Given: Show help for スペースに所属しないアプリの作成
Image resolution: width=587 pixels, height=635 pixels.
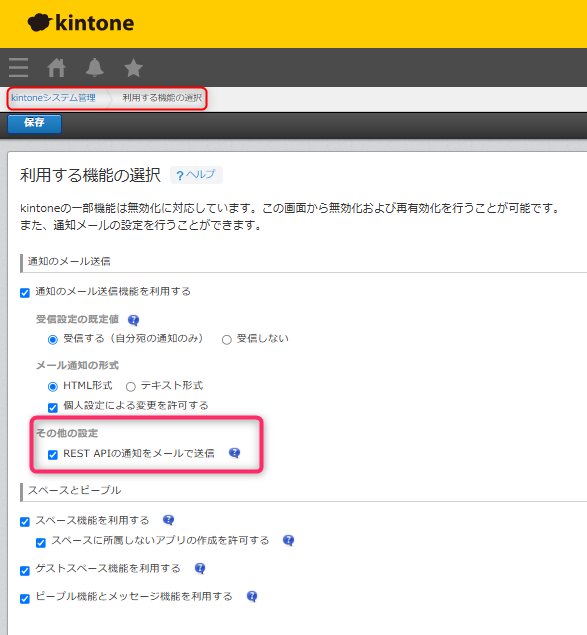Looking at the screenshot, I should pyautogui.click(x=288, y=540).
